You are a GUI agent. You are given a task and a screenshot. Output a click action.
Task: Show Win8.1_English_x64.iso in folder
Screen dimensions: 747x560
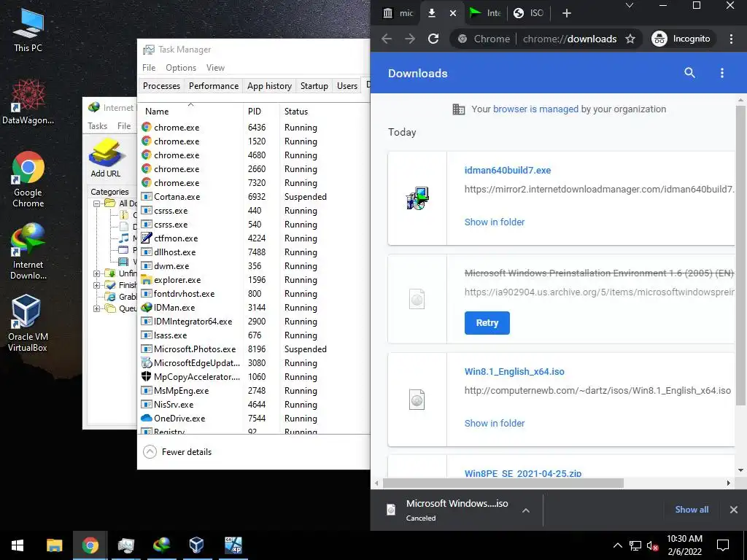click(x=495, y=423)
